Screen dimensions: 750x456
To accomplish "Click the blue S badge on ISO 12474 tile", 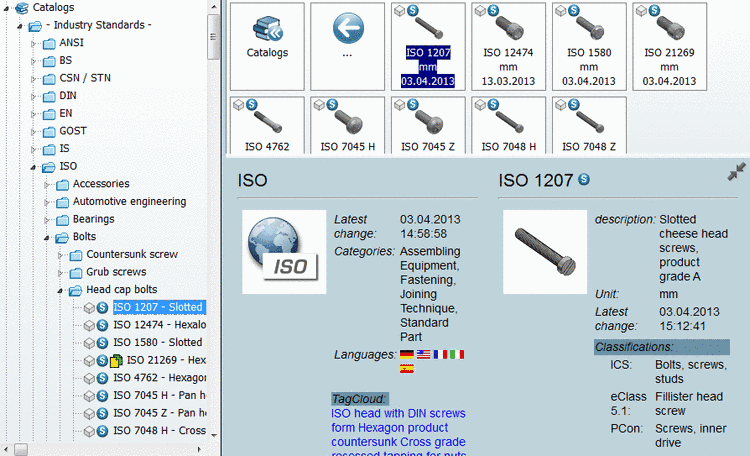I will click(x=493, y=10).
